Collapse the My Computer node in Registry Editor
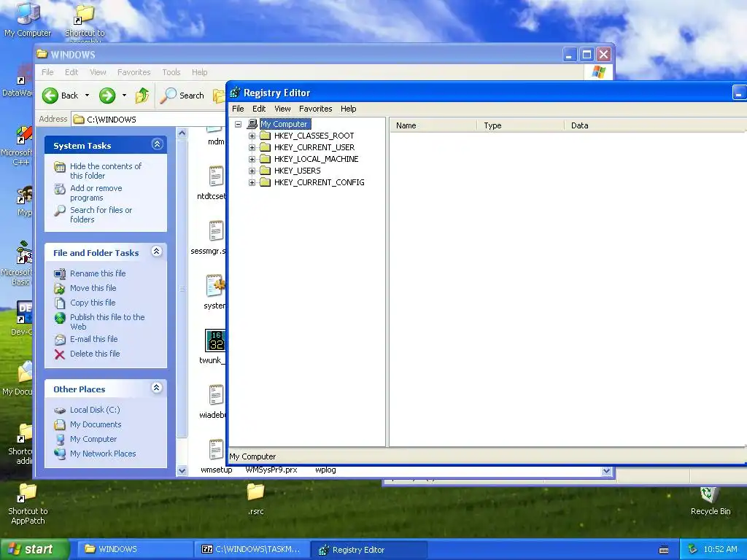747x560 pixels. pos(239,124)
